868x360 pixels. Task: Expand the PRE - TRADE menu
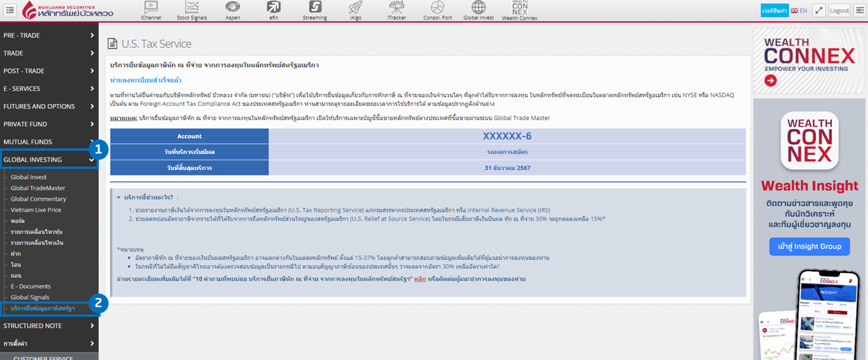(x=49, y=35)
